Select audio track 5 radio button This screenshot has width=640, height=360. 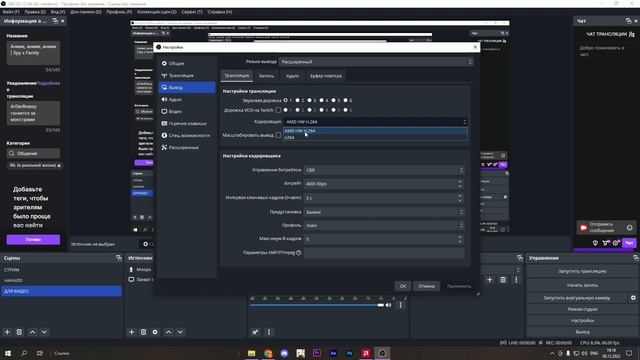pos(333,100)
